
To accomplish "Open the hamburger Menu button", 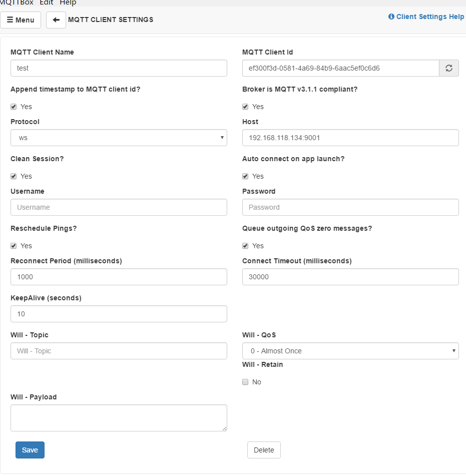I will [21, 20].
